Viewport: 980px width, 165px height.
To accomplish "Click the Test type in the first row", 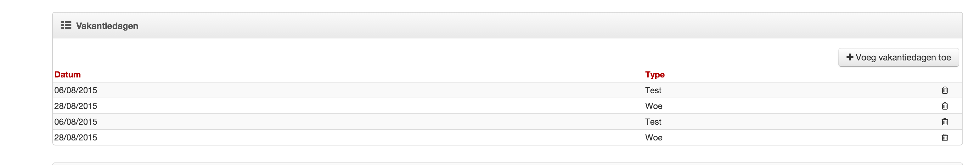I will [653, 90].
